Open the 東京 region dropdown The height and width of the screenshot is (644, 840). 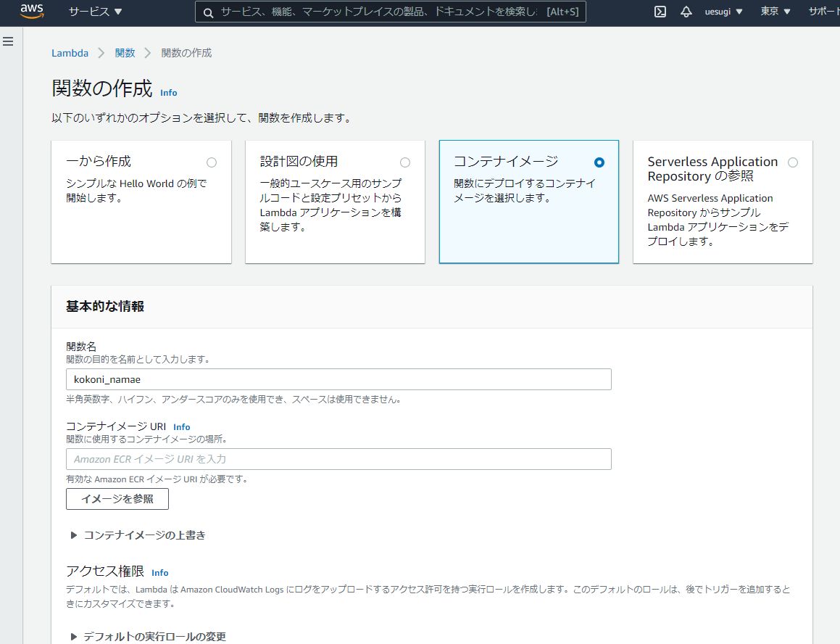click(775, 12)
